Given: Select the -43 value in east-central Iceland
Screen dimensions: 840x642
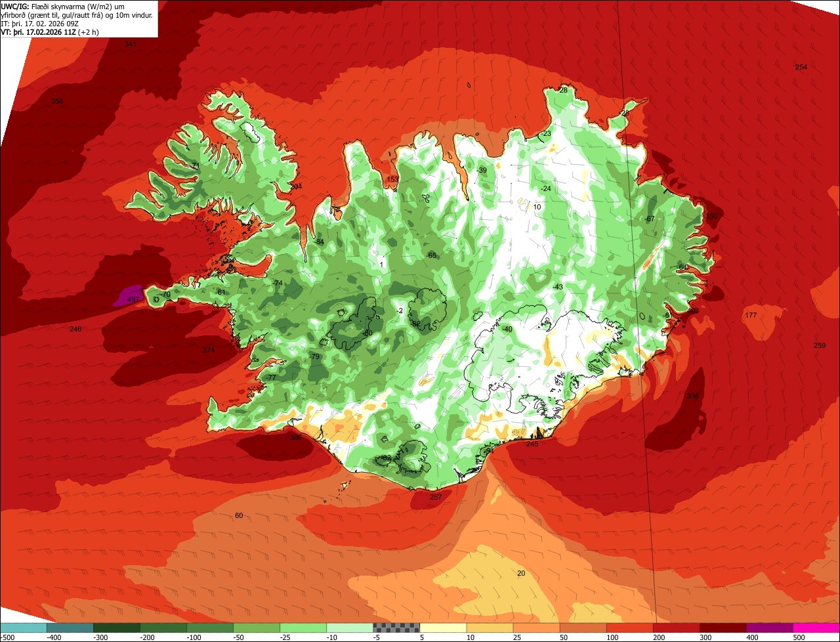Looking at the screenshot, I should click(x=558, y=287).
